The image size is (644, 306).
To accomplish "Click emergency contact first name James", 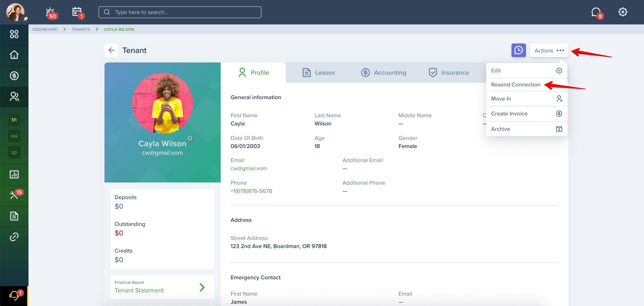I will click(x=239, y=302).
